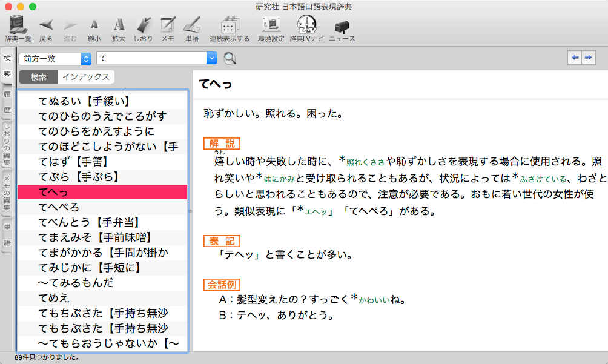Click the magnifying glass search button

tap(230, 58)
